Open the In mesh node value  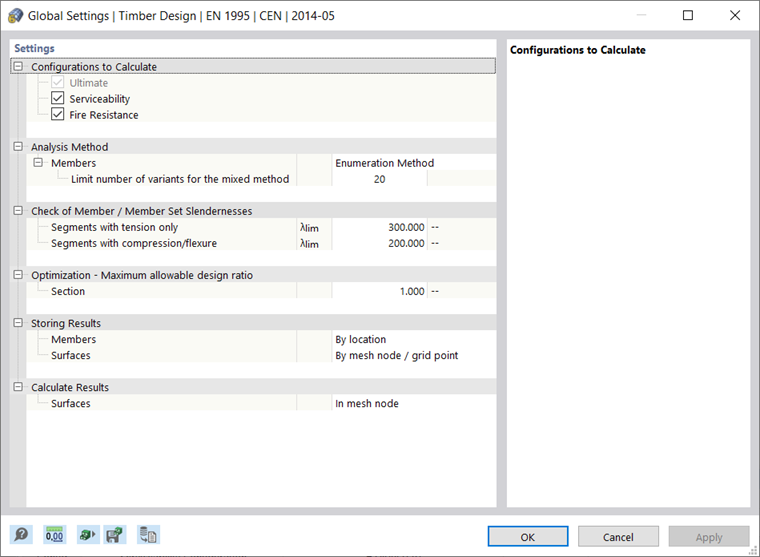coord(414,403)
